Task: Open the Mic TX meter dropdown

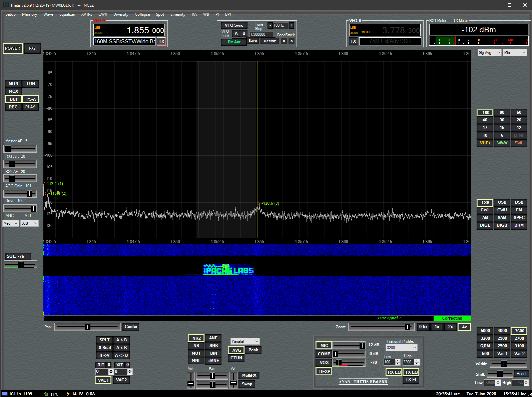Action: (x=515, y=53)
